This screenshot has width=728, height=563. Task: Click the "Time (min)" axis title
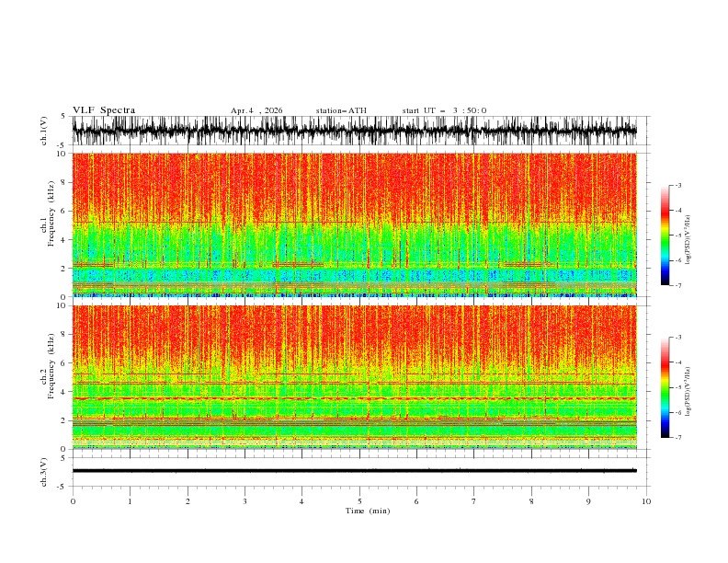pos(368,511)
